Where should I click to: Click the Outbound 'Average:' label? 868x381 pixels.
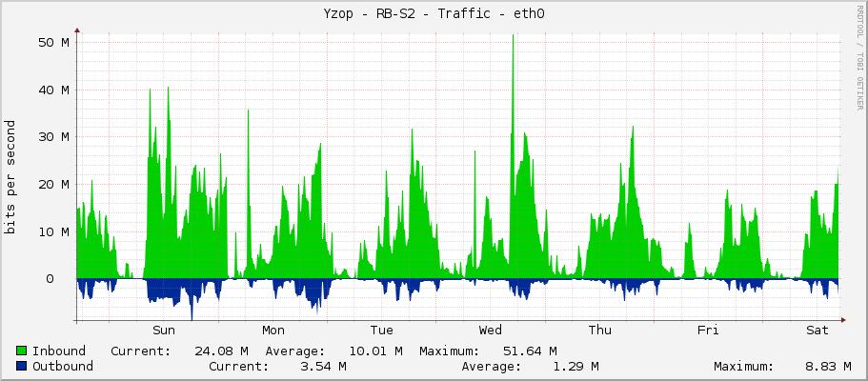[492, 366]
